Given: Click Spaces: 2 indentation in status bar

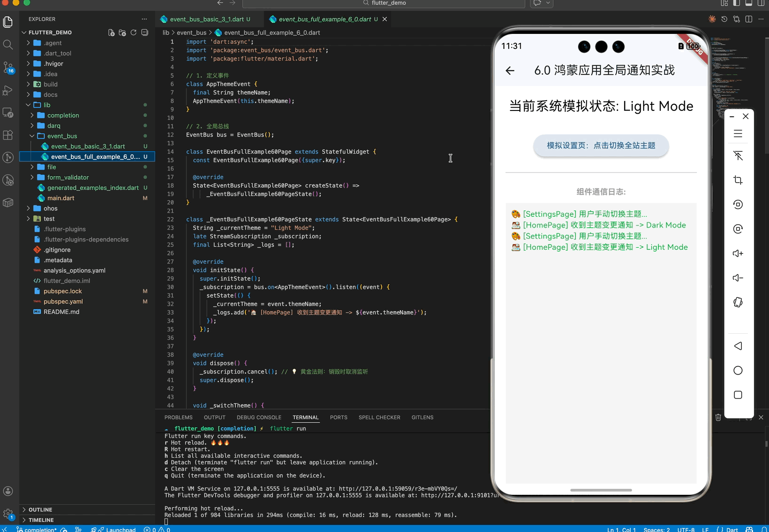Looking at the screenshot, I should (x=657, y=529).
